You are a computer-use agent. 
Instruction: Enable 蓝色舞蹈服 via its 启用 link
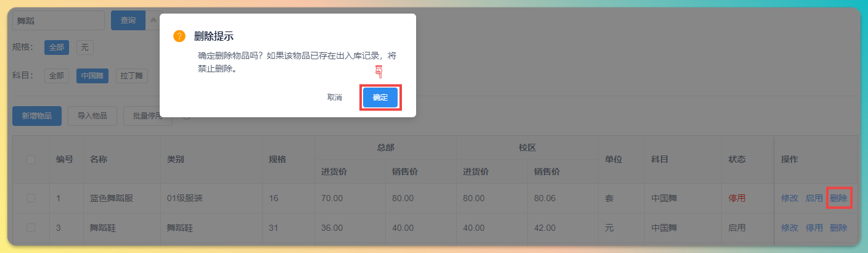(814, 198)
